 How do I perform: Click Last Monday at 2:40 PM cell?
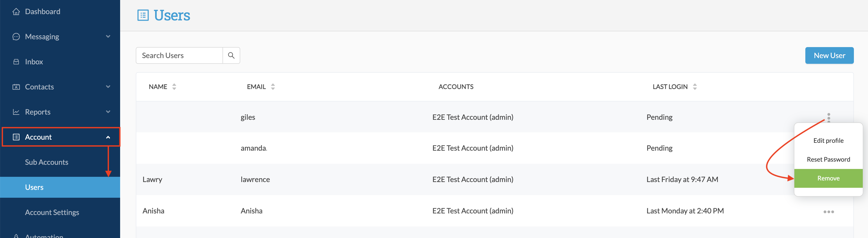click(x=685, y=211)
